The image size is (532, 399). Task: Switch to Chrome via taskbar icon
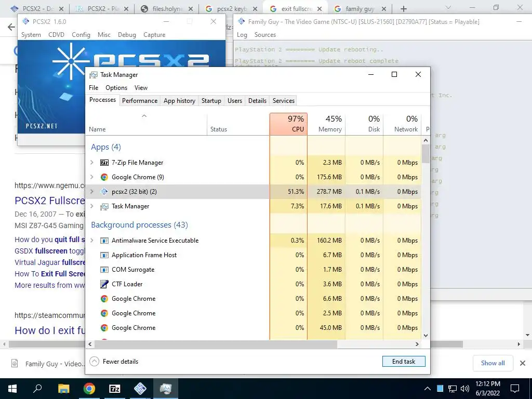(89, 389)
